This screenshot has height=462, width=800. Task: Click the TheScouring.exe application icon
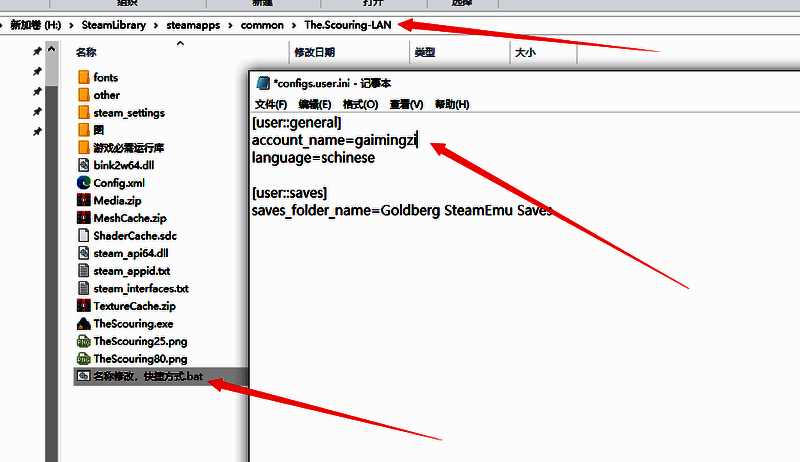pos(84,323)
